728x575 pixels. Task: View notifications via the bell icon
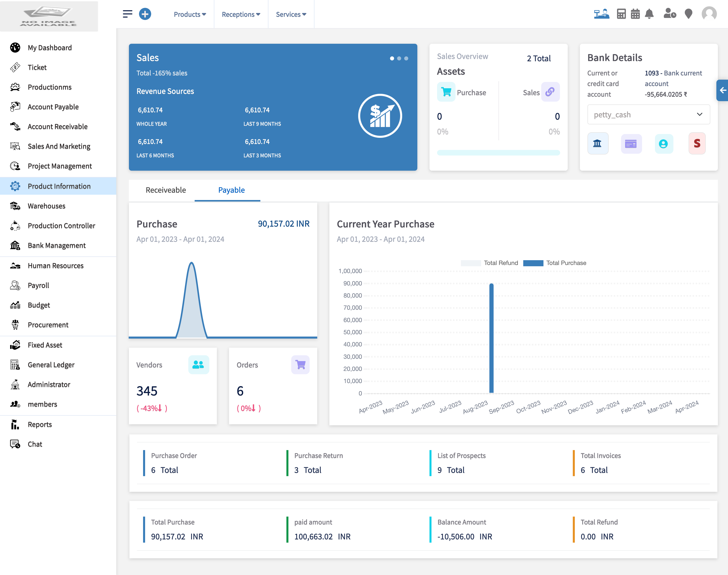pyautogui.click(x=650, y=14)
